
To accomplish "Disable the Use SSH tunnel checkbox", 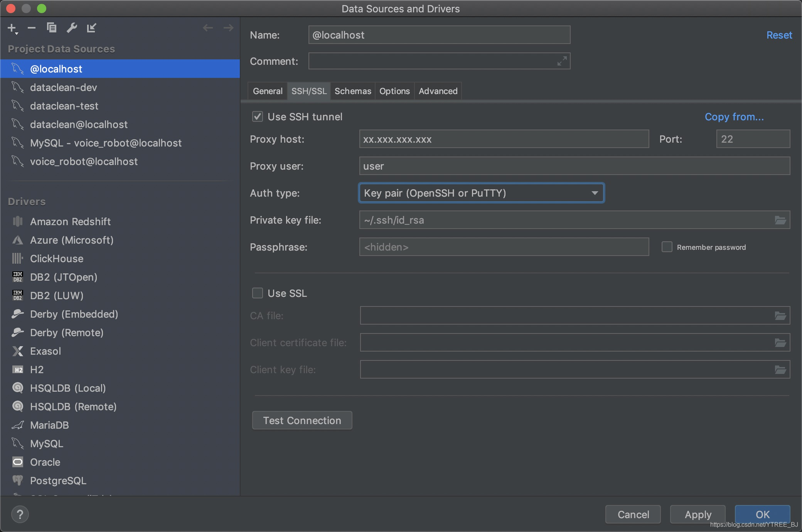I will coord(258,116).
